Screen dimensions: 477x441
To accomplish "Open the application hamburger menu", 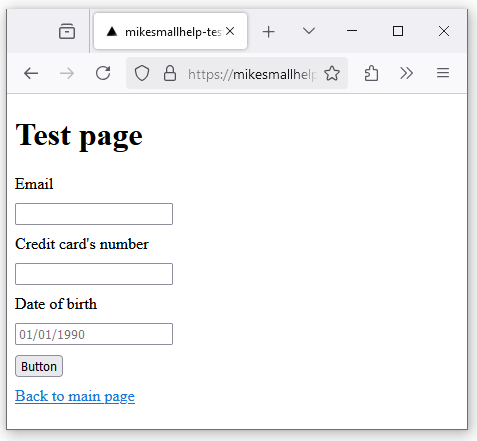I will [x=443, y=73].
